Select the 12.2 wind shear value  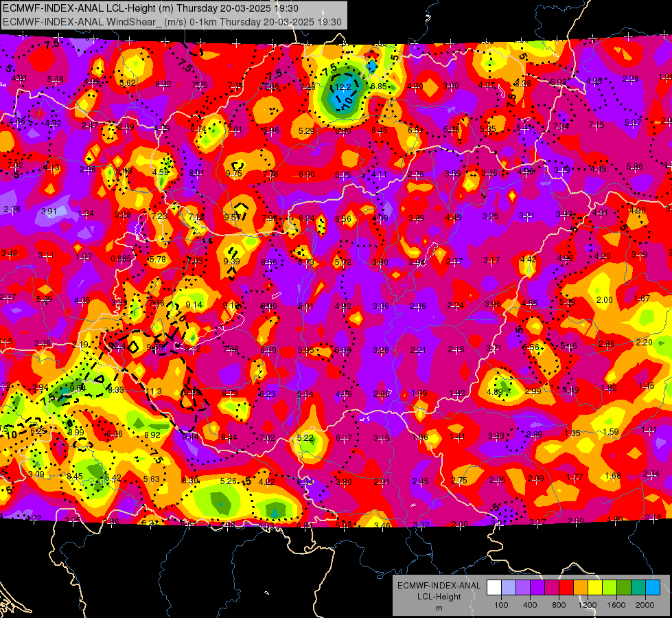pos(343,87)
